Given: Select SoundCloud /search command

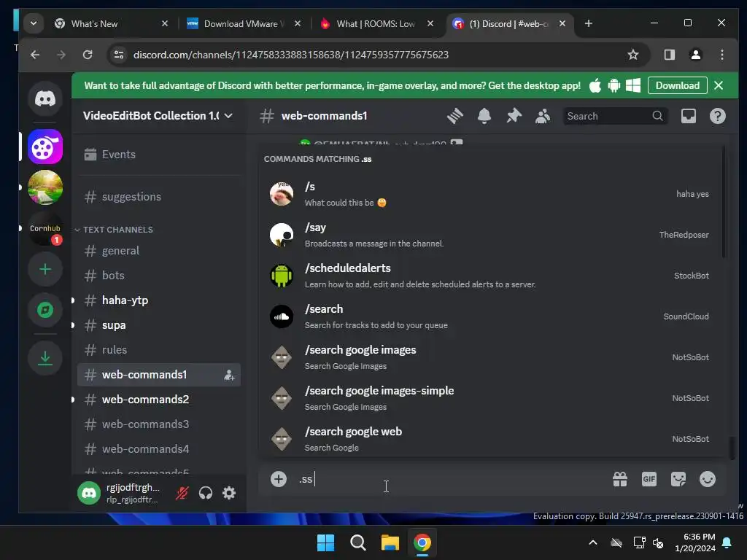Looking at the screenshot, I should click(x=489, y=316).
